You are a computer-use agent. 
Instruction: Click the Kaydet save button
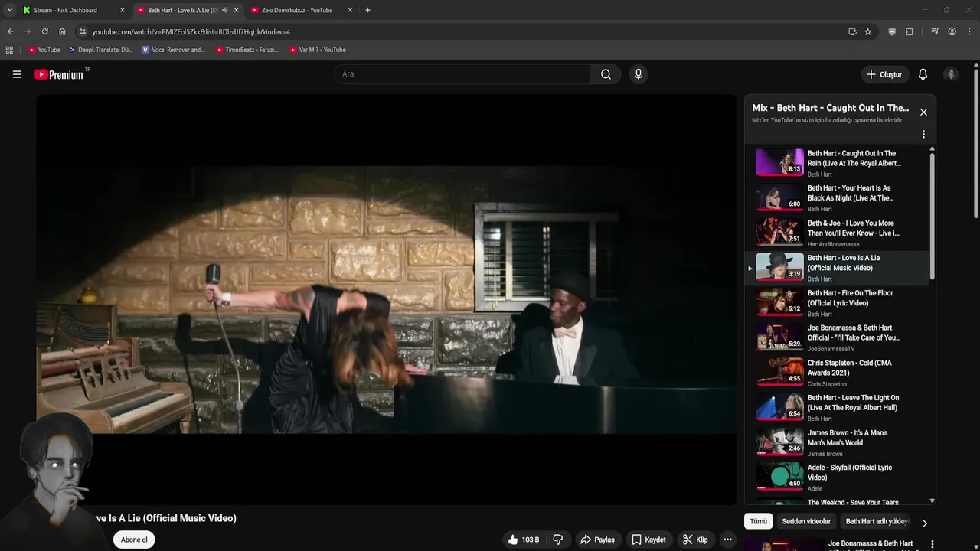tap(648, 540)
